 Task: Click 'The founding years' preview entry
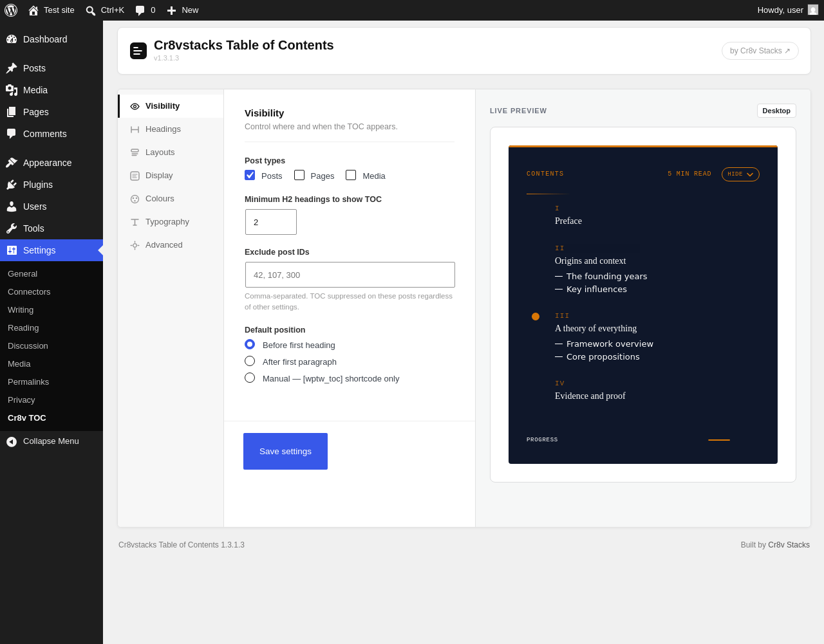click(607, 277)
